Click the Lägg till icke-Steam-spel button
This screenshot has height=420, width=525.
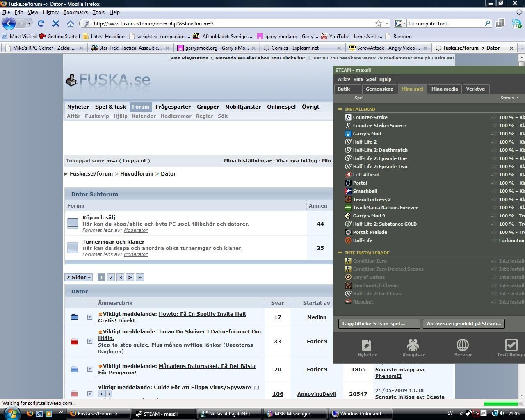pyautogui.click(x=379, y=324)
